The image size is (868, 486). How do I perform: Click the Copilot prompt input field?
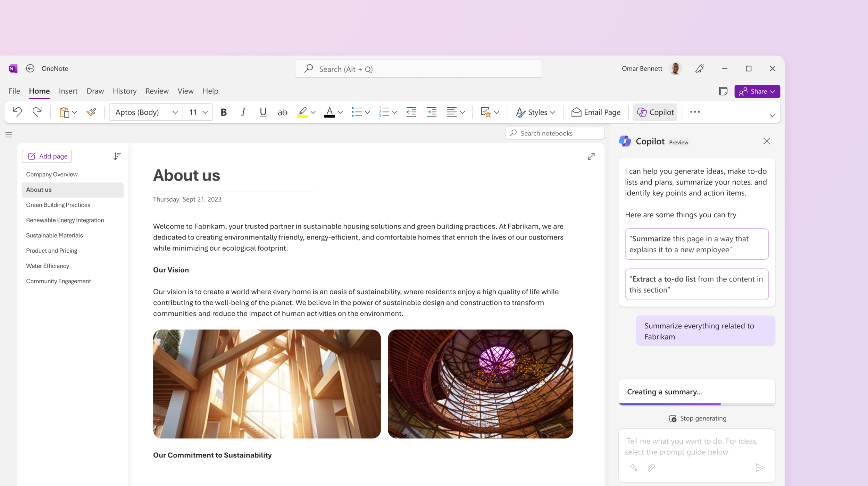tap(697, 447)
